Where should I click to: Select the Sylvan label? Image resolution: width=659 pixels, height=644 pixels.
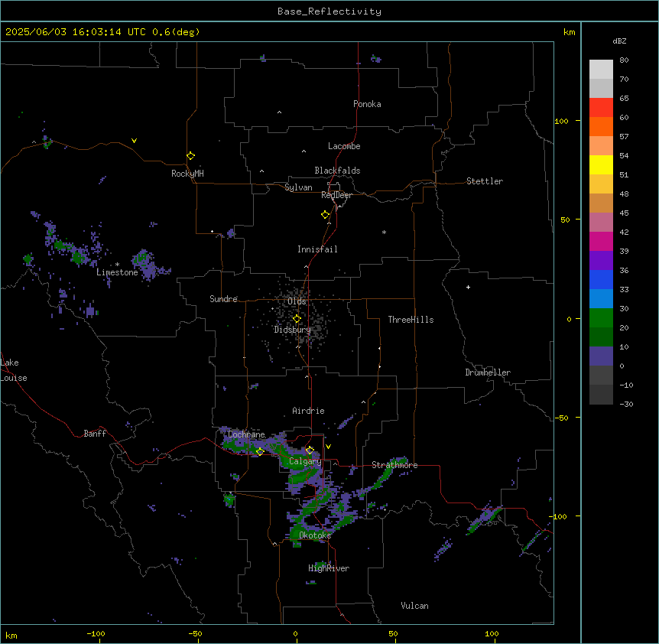point(298,187)
